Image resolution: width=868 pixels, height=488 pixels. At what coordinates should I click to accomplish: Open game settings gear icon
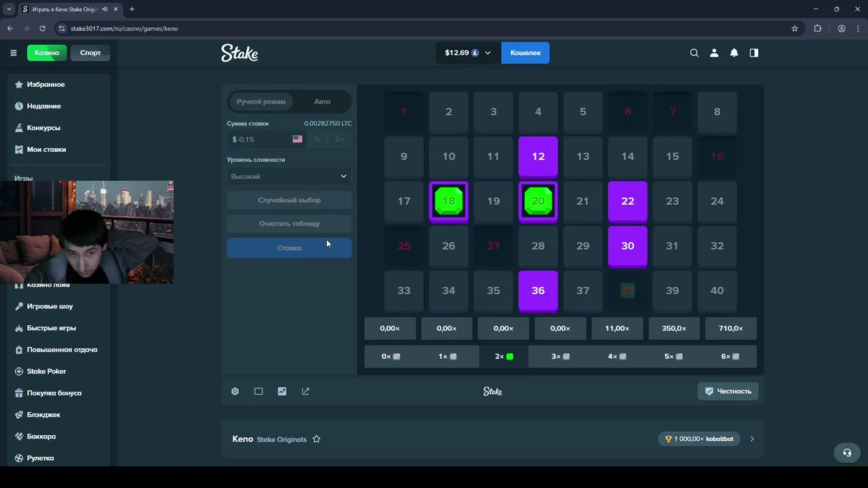tap(235, 391)
